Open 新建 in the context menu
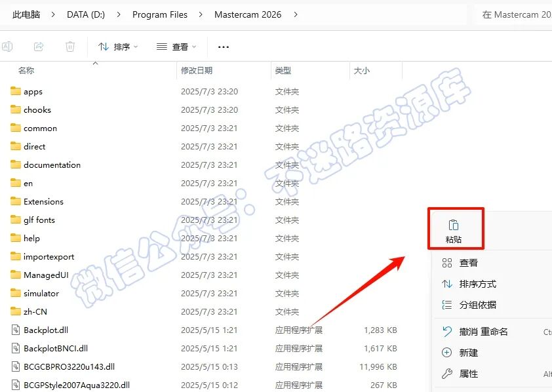 coord(469,353)
